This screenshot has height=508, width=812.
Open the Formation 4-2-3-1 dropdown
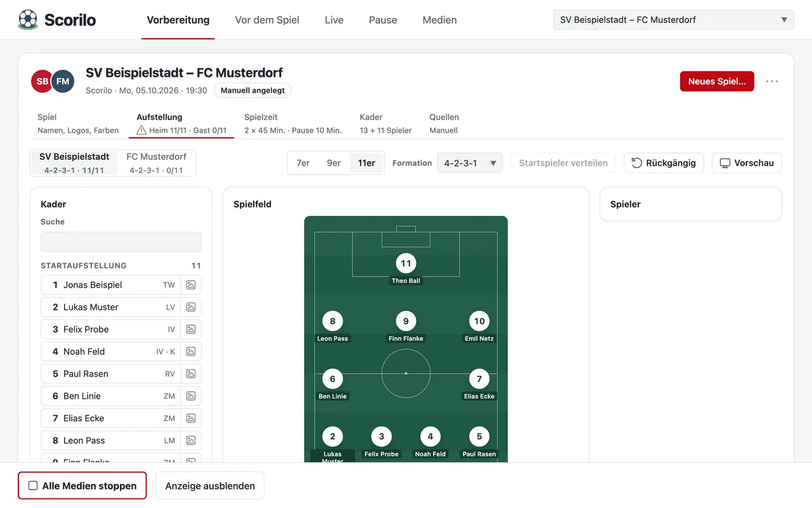coord(470,163)
